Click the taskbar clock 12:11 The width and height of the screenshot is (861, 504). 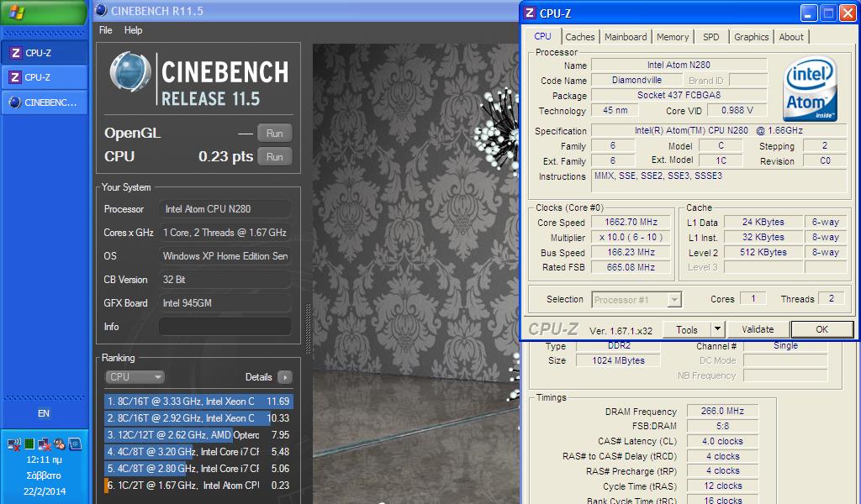click(44, 459)
